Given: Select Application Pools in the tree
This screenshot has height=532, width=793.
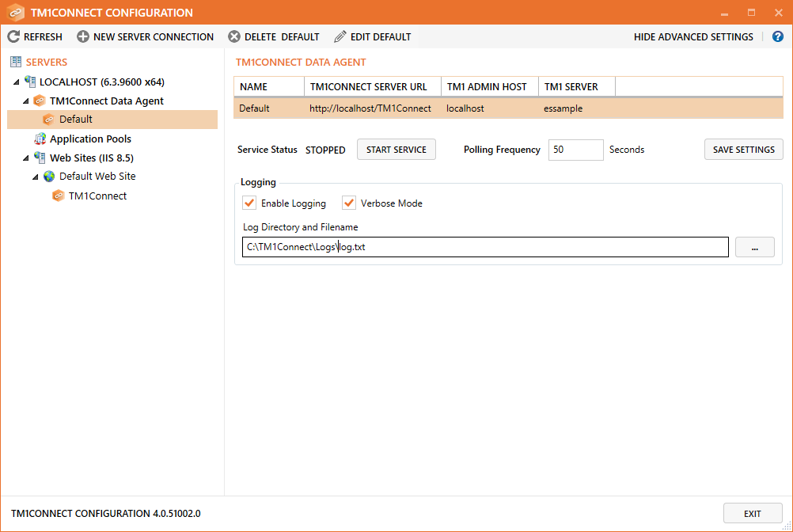Looking at the screenshot, I should pos(90,139).
